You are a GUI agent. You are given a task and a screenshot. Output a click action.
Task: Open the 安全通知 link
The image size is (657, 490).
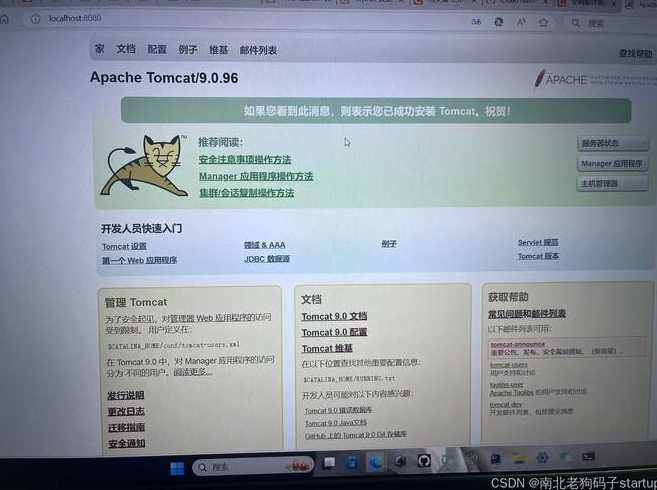tap(127, 443)
